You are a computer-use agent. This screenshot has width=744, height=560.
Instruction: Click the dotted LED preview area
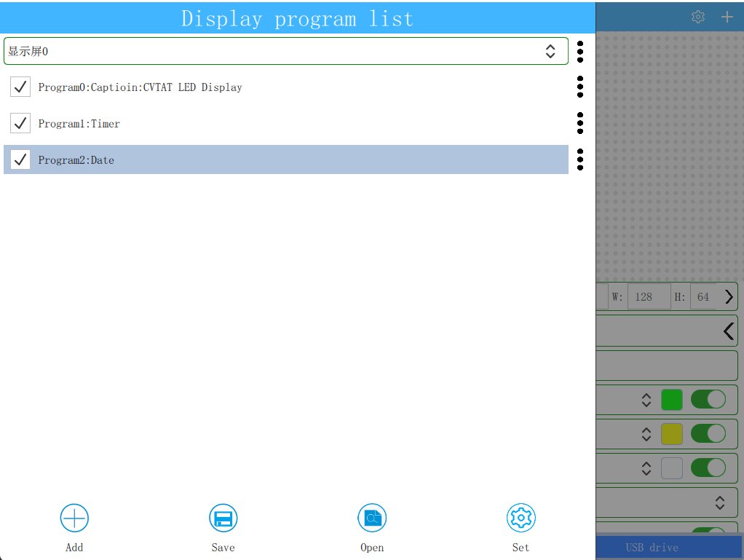[669, 157]
